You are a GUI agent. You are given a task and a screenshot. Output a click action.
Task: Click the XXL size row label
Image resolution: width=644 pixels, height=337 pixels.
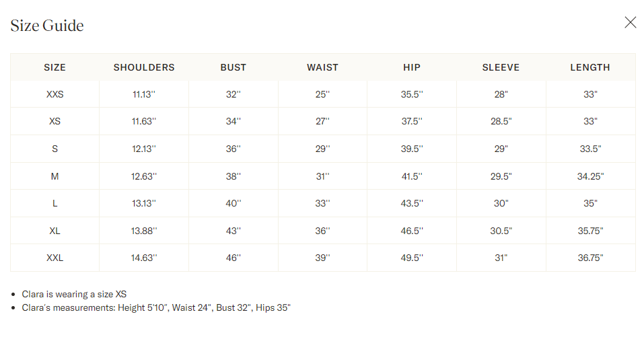click(55, 258)
